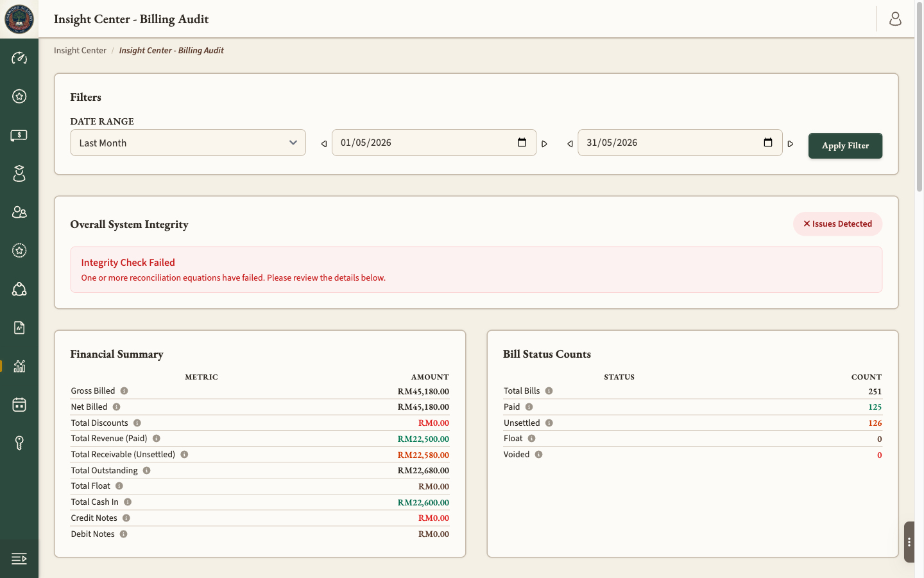The width and height of the screenshot is (924, 578).
Task: Show info for Gross Billed metric
Action: (124, 391)
